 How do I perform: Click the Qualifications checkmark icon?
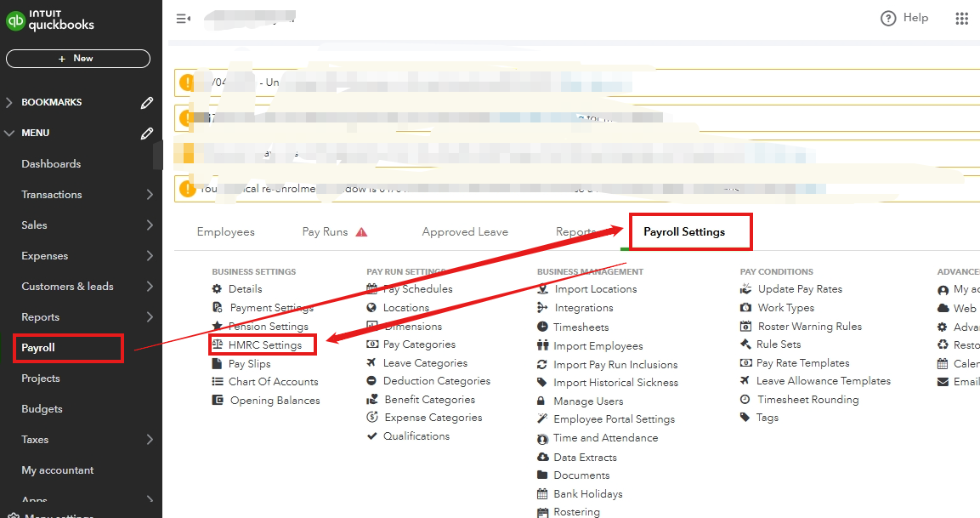[x=372, y=436]
